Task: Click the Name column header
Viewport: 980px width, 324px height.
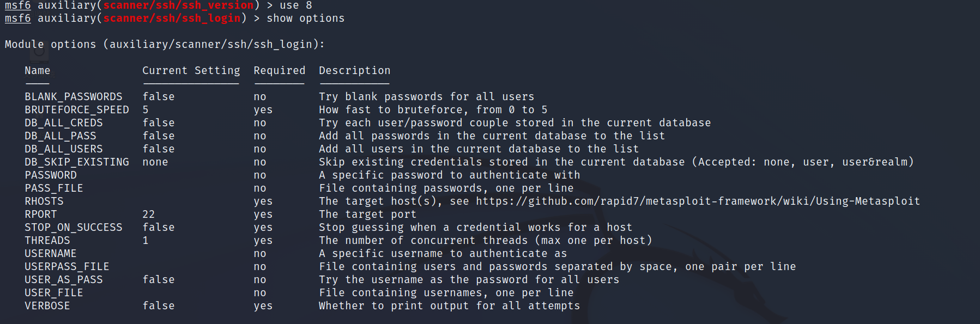Action: tap(37, 71)
